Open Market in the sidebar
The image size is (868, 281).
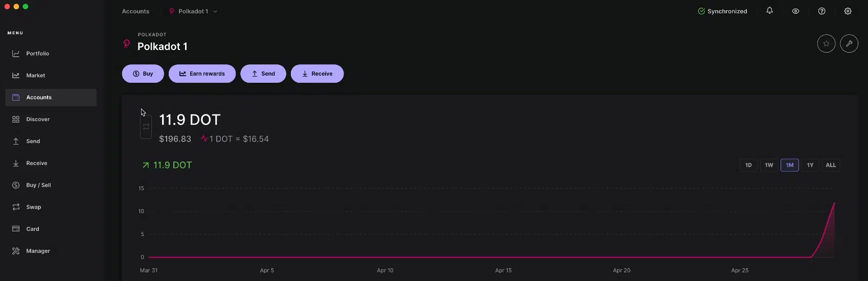click(51, 76)
